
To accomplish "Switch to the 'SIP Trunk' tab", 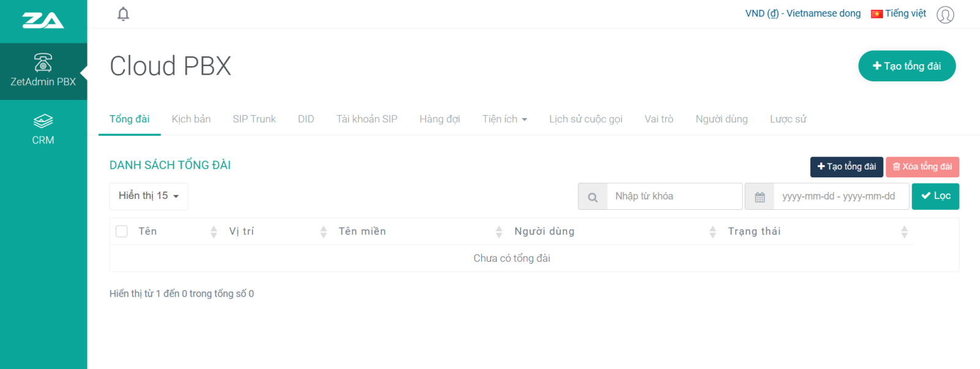I will point(254,119).
